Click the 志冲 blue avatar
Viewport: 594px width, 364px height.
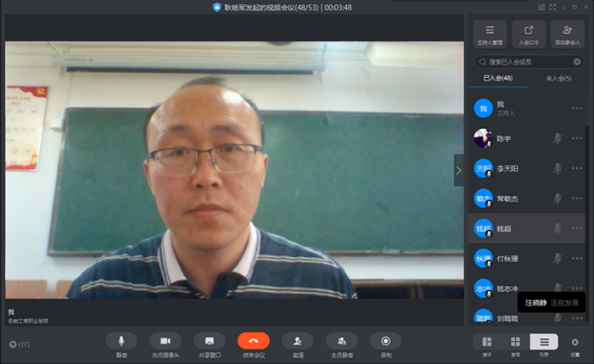tap(484, 288)
